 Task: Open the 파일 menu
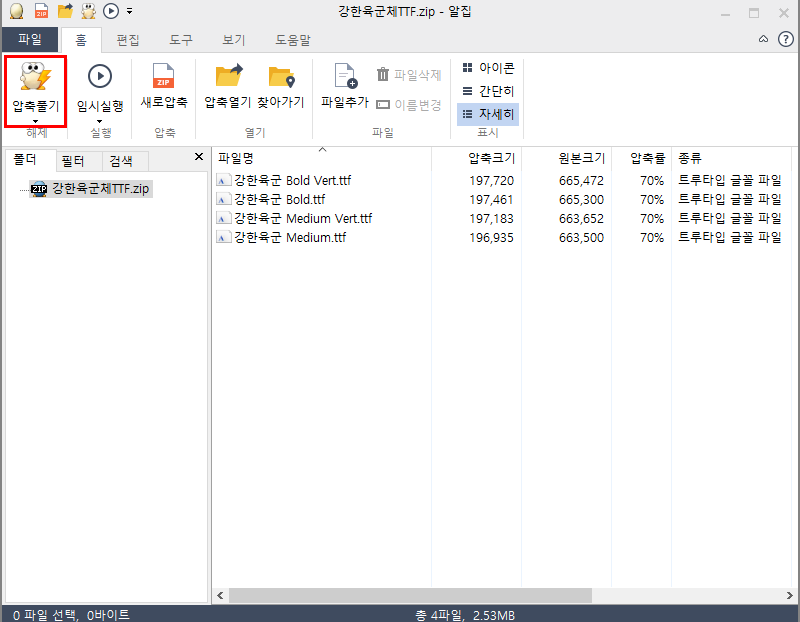click(x=30, y=39)
